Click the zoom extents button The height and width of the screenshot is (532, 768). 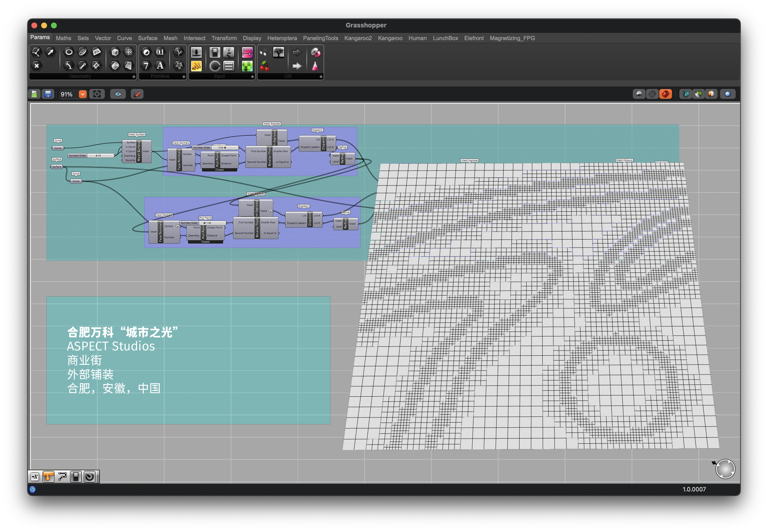click(x=97, y=94)
